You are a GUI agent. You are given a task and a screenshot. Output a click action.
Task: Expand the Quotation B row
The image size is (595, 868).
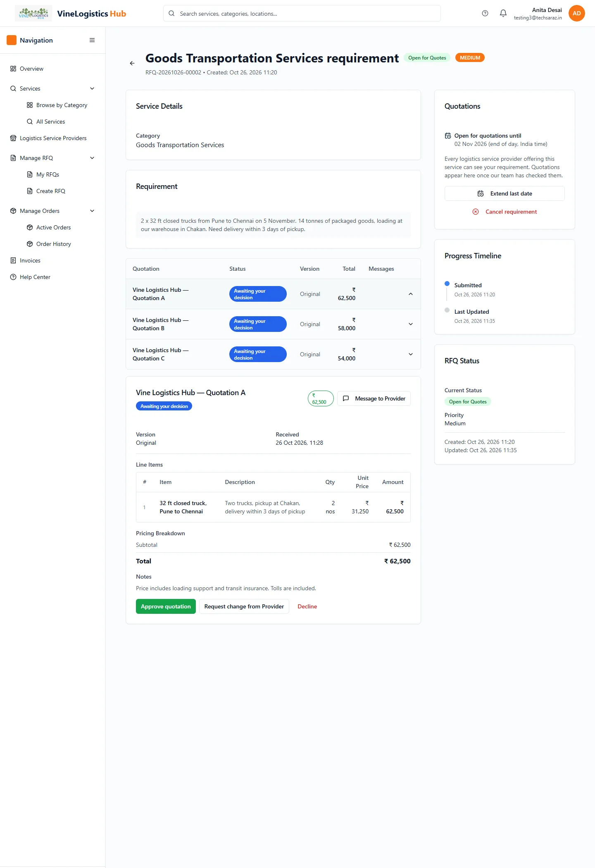pyautogui.click(x=411, y=324)
